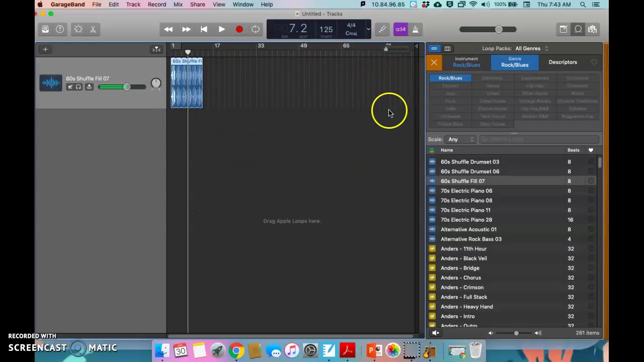
Task: Select loop 70s Electric Piano 06
Action: click(466, 191)
